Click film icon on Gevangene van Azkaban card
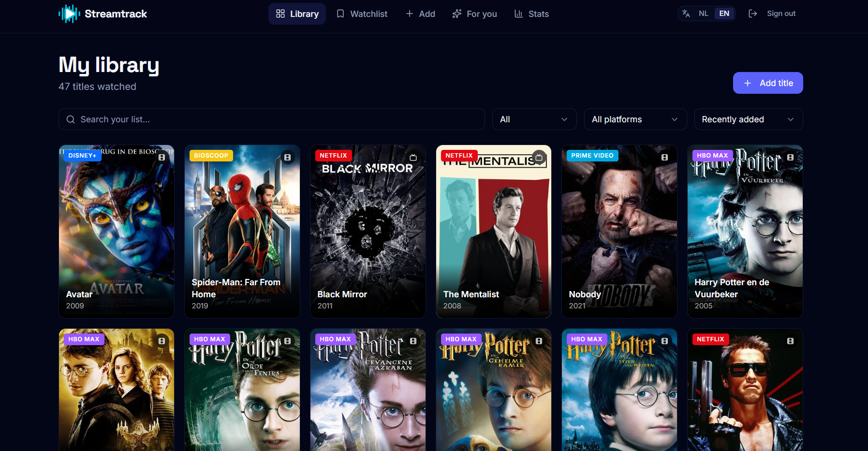868x451 pixels. click(x=413, y=341)
